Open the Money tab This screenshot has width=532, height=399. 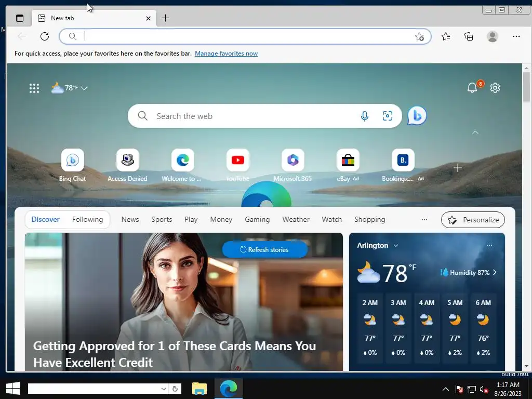(x=221, y=220)
